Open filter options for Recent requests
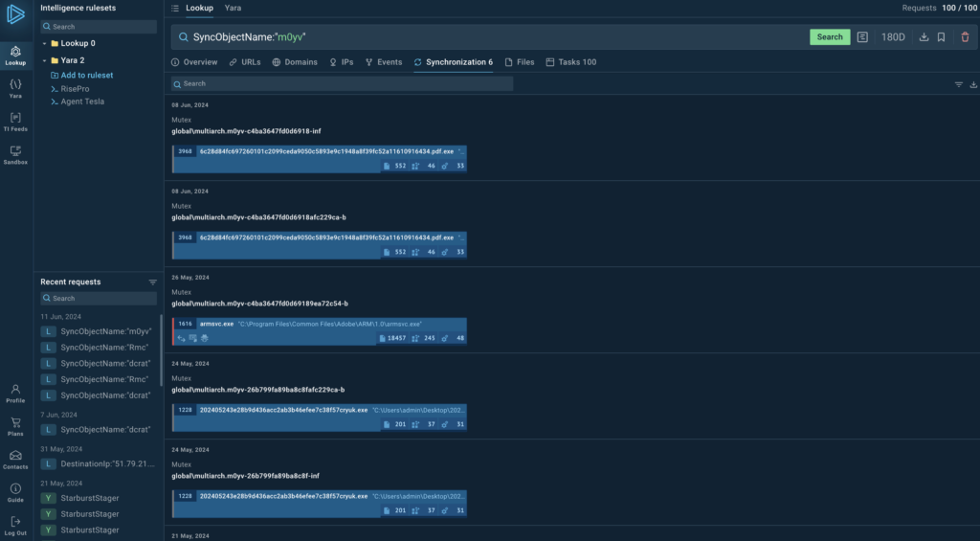This screenshot has width=980, height=541. (152, 282)
